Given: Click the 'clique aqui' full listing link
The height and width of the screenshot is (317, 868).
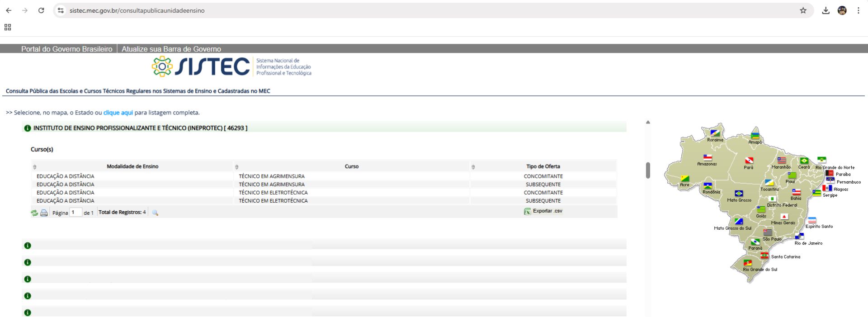Looking at the screenshot, I should 118,113.
